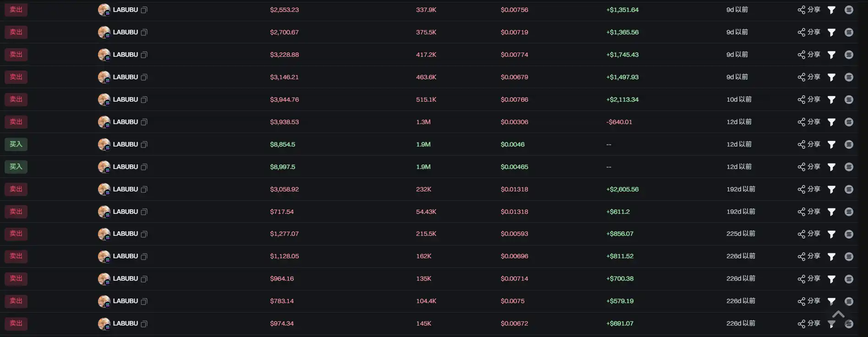Open the round menu icon in the $974.34 row

click(849, 324)
